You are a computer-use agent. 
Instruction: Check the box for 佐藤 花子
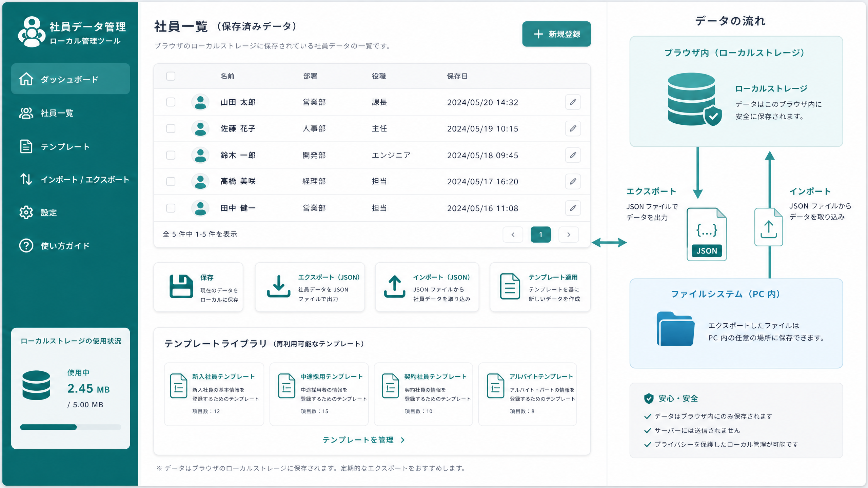pos(171,128)
